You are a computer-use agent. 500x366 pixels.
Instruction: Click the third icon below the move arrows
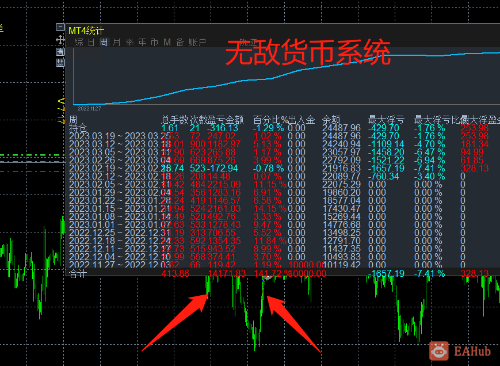click(x=60, y=51)
